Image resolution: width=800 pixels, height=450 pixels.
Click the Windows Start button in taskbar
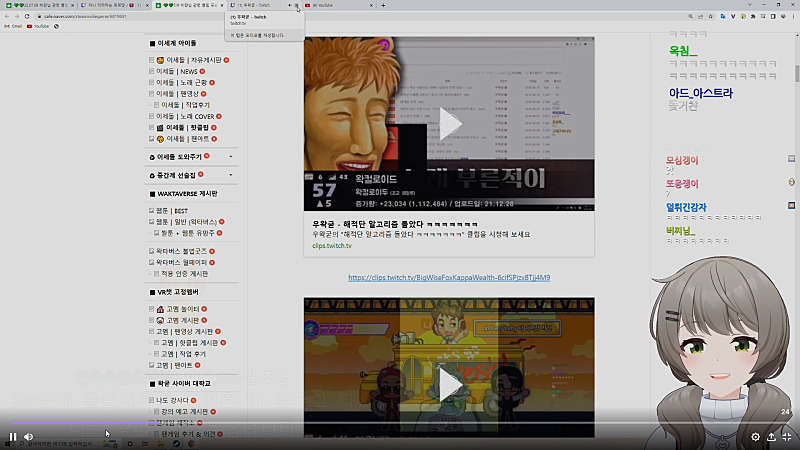coord(7,444)
